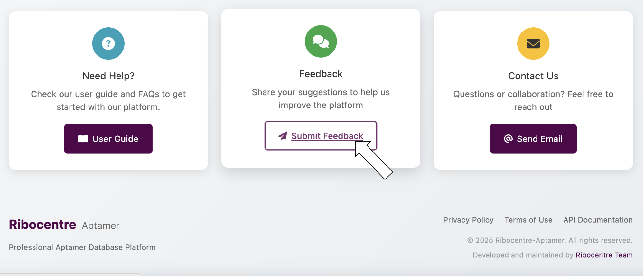Click the Ribocentre logo text in footer

42,225
